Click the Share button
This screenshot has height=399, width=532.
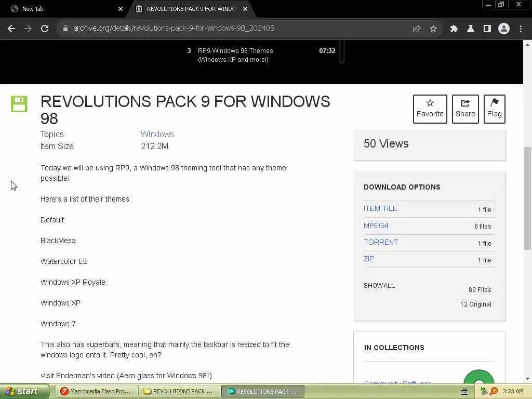coord(465,109)
